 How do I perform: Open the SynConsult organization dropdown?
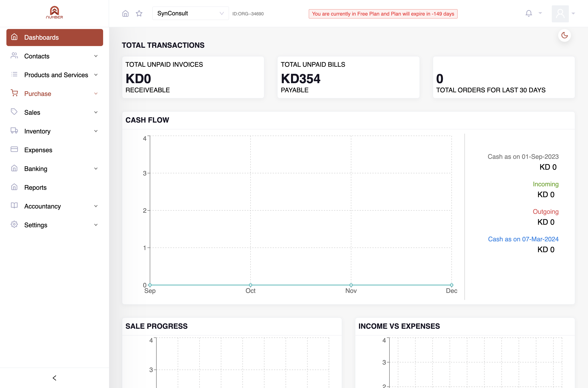click(x=190, y=13)
